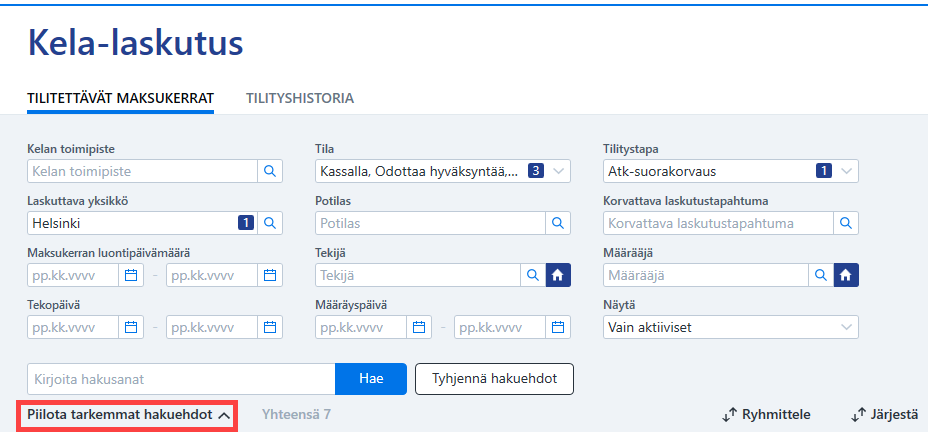Click Maksukerran luontipäivämäärä end date input
Screen dimensions: 928x432
[212, 275]
